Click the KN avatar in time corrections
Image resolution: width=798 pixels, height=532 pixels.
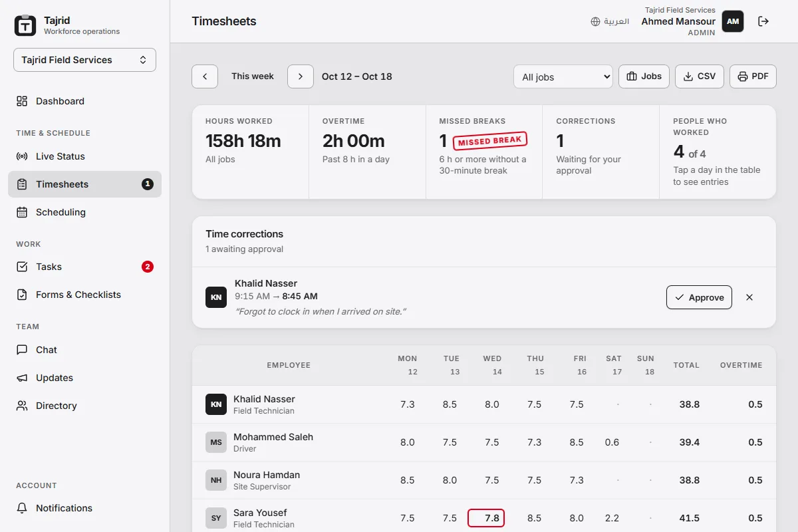point(216,297)
